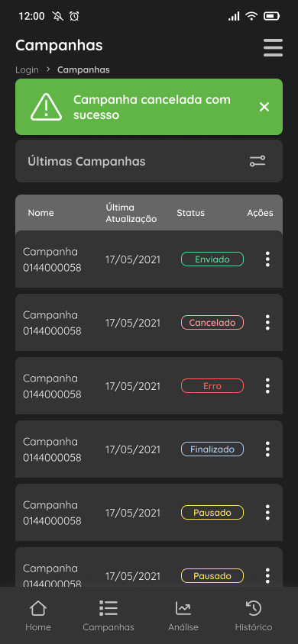The height and width of the screenshot is (644, 298).
Task: Open the hamburger menu at top right
Action: tap(273, 47)
